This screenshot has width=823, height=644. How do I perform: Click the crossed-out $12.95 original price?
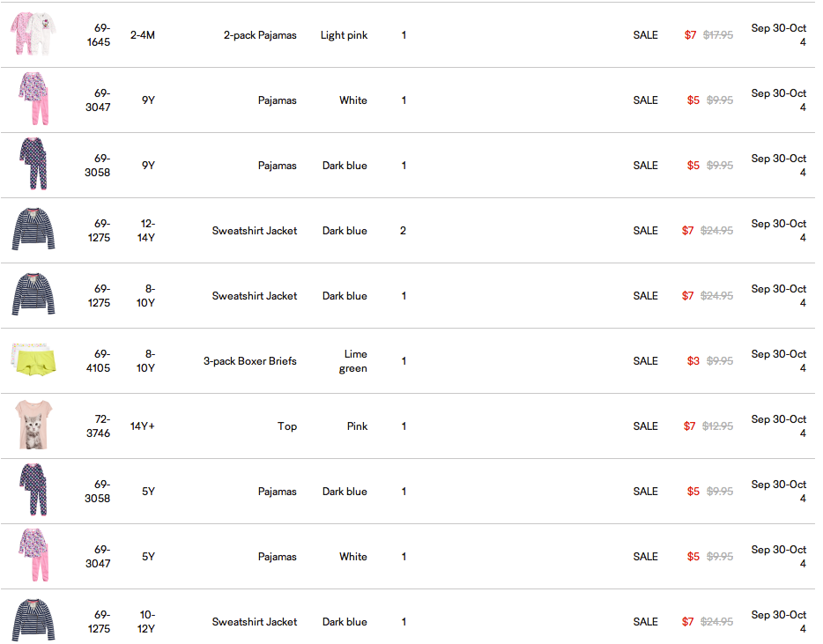[718, 426]
